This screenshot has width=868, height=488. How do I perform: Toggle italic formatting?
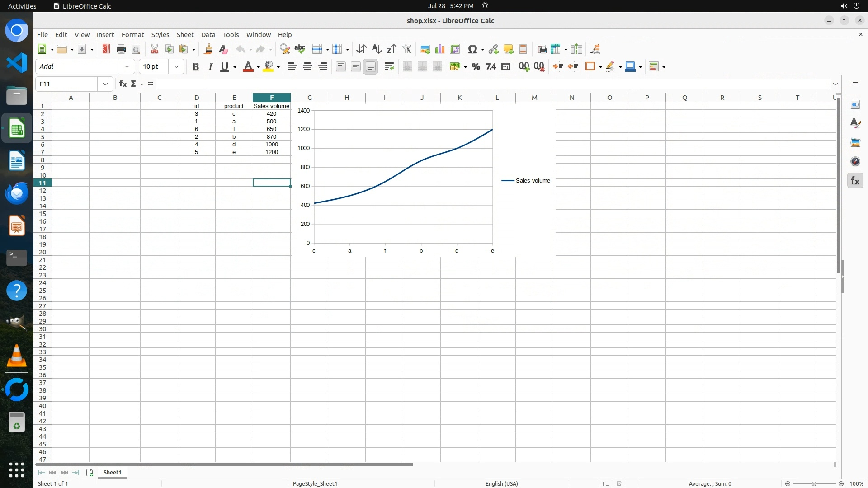coord(210,67)
